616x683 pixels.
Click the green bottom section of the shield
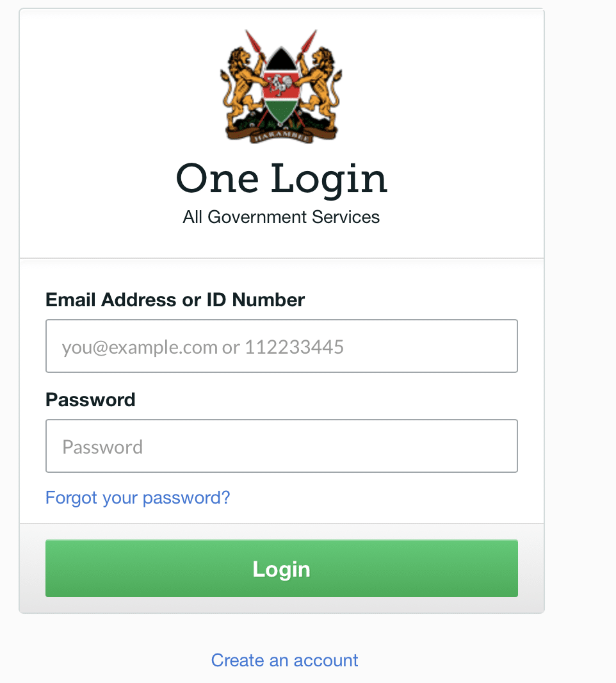281,110
